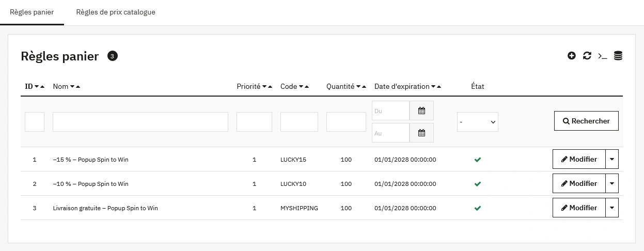The image size is (644, 251).
Task: Sort Date d'expiration ascending arrow
Action: click(x=439, y=87)
